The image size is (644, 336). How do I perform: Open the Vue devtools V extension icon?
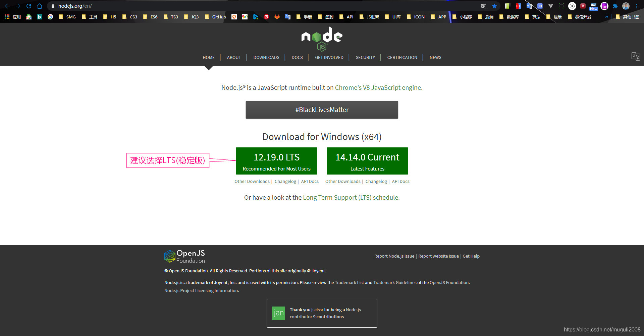pyautogui.click(x=550, y=6)
